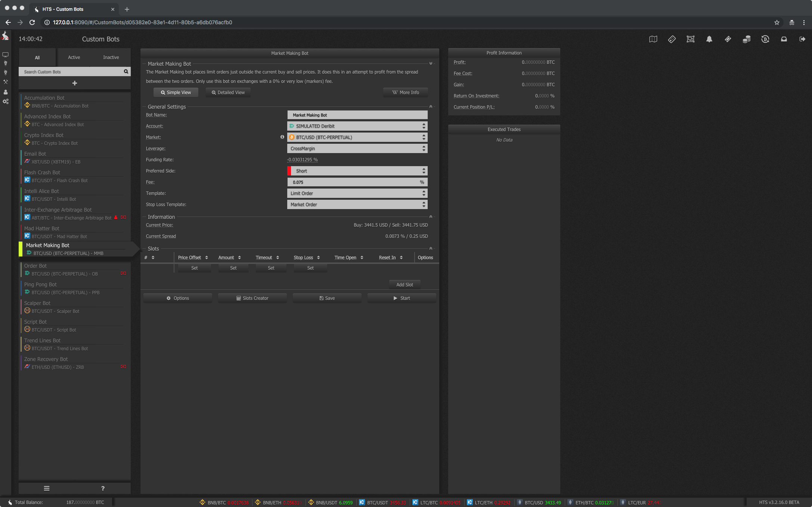Viewport: 812px width, 507px height.
Task: Click the home/back navigation icon
Action: tap(7, 22)
